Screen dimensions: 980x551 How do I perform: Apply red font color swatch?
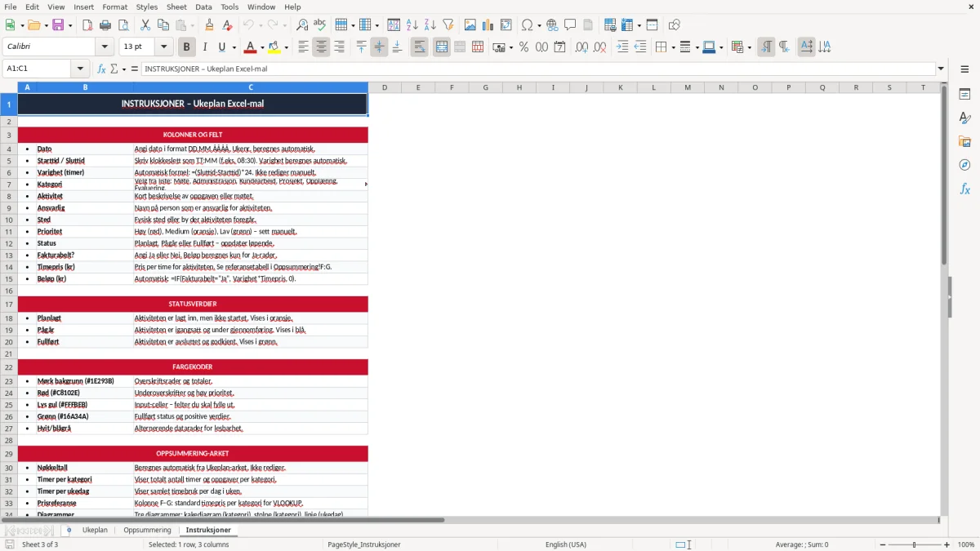tap(251, 47)
